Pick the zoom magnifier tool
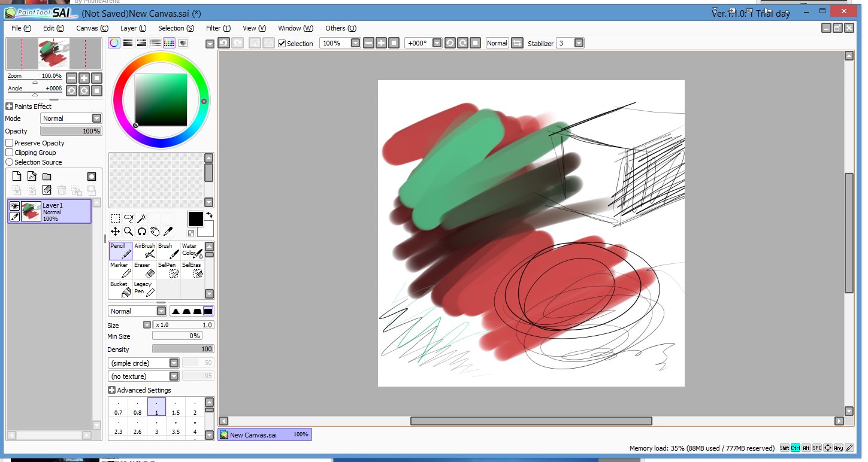868x462 pixels. [x=128, y=232]
